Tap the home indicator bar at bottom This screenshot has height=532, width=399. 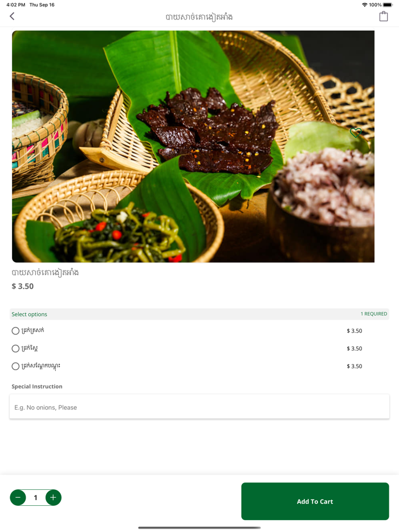click(199, 527)
